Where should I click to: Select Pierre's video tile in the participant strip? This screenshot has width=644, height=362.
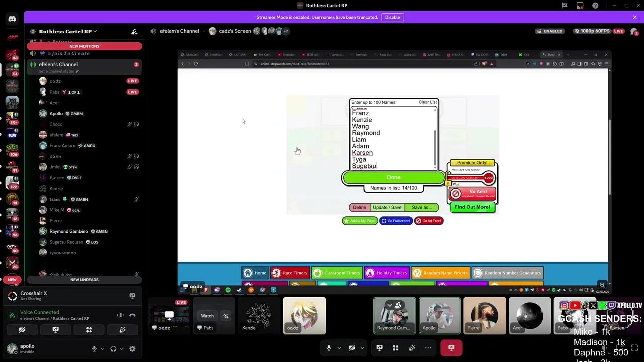point(485,316)
